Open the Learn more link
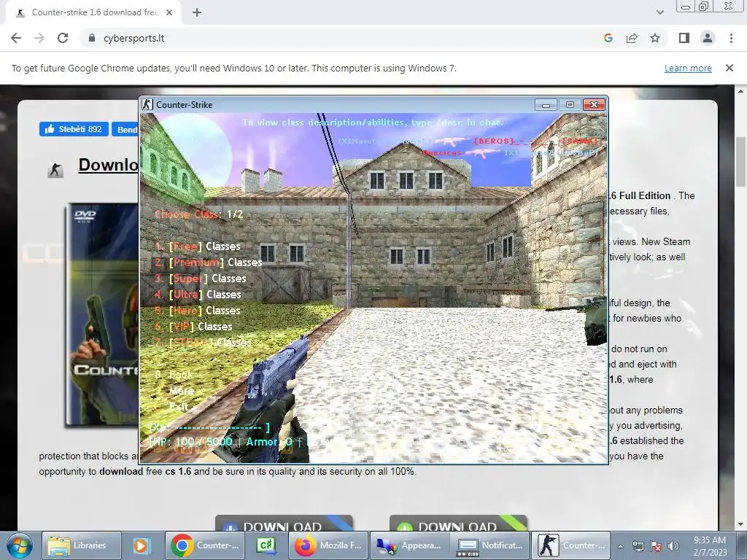 688,68
